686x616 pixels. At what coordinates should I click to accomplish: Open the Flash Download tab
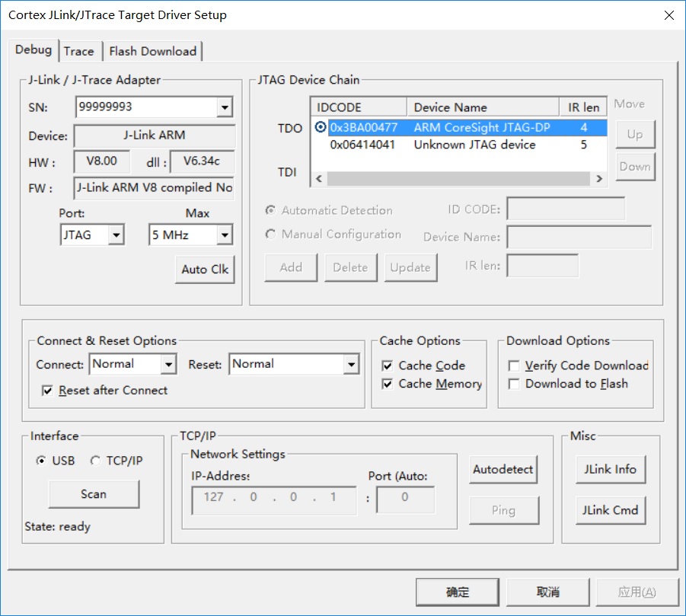click(x=153, y=51)
